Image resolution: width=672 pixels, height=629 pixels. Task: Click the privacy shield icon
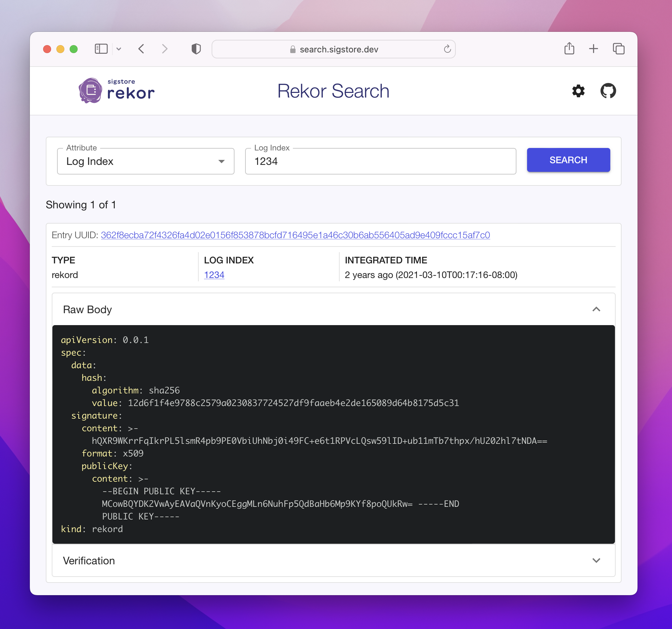point(196,49)
